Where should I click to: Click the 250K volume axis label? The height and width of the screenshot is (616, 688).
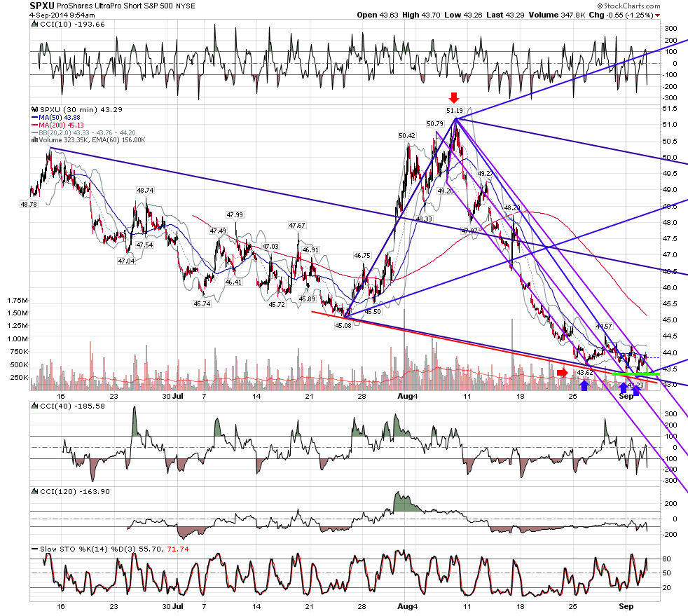[20, 378]
